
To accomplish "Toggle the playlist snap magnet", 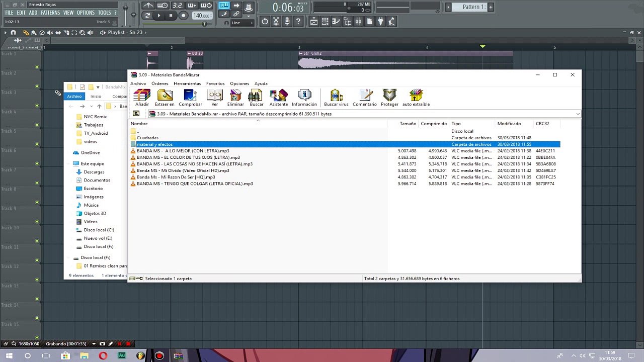I will click(14, 32).
